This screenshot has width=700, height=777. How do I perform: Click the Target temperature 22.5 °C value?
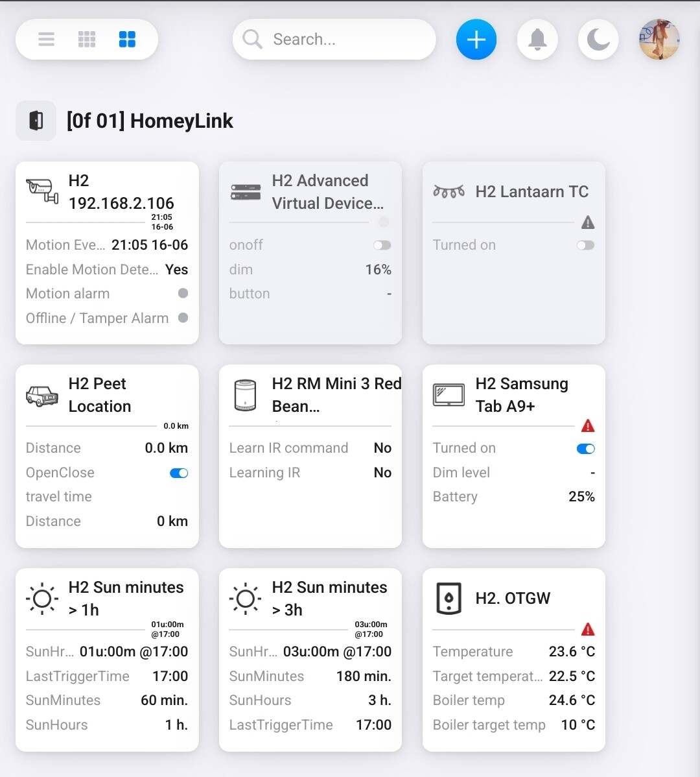point(572,676)
